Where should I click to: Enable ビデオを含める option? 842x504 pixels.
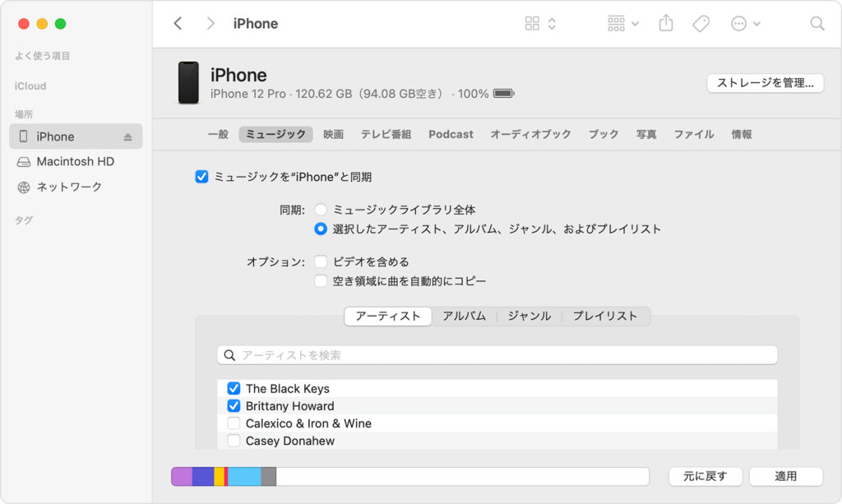(321, 261)
